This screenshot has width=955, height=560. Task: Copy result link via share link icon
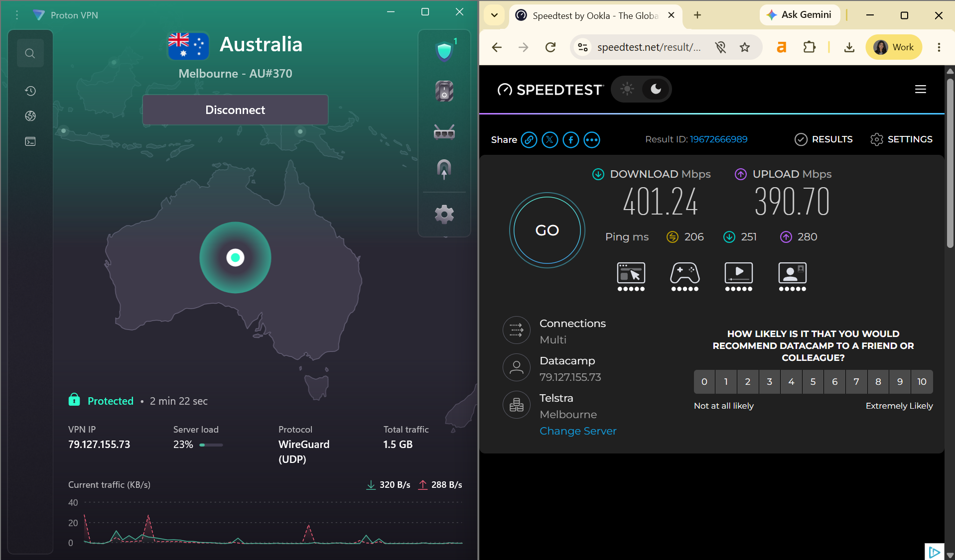pos(529,140)
